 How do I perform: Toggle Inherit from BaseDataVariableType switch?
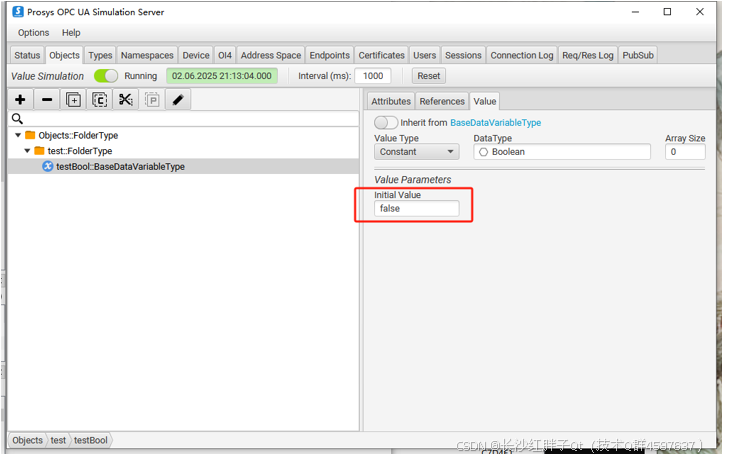[386, 122]
